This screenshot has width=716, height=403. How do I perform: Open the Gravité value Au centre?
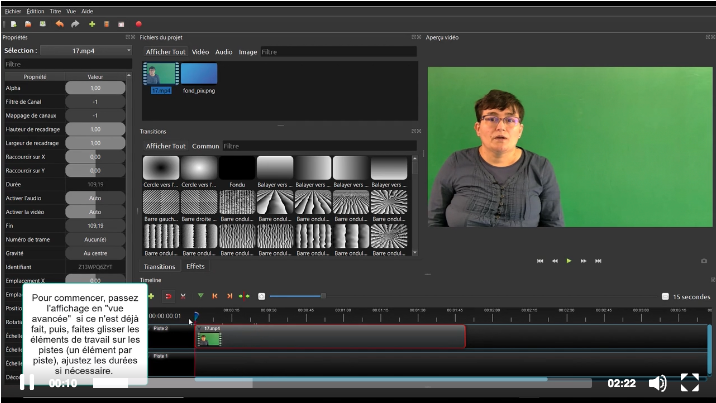tap(95, 253)
